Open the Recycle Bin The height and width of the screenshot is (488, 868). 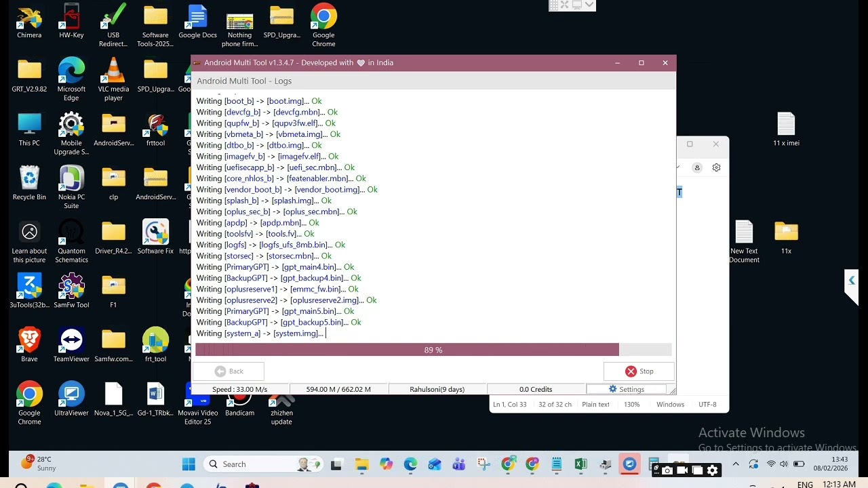29,184
